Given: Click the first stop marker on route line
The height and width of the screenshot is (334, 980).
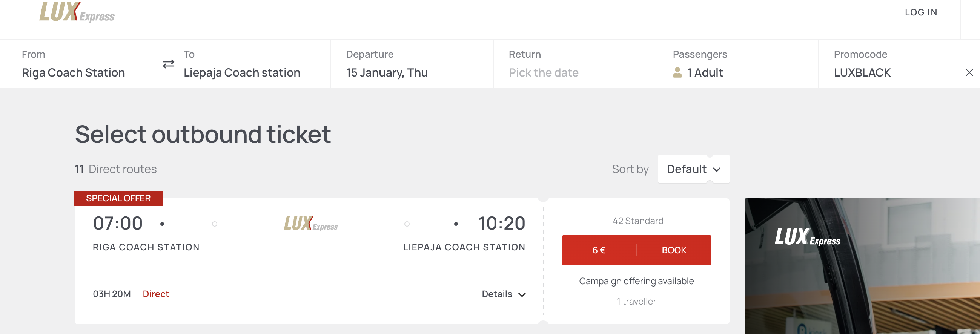Looking at the screenshot, I should point(215,224).
